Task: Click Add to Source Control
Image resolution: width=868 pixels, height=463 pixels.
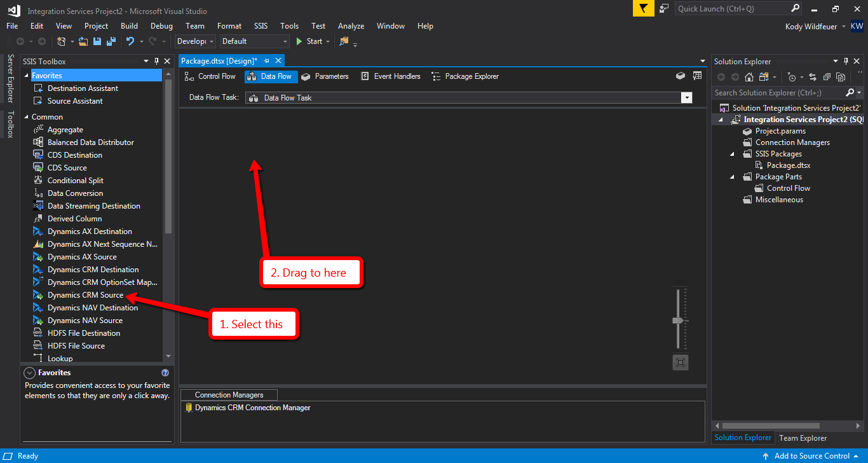Action: [811, 456]
